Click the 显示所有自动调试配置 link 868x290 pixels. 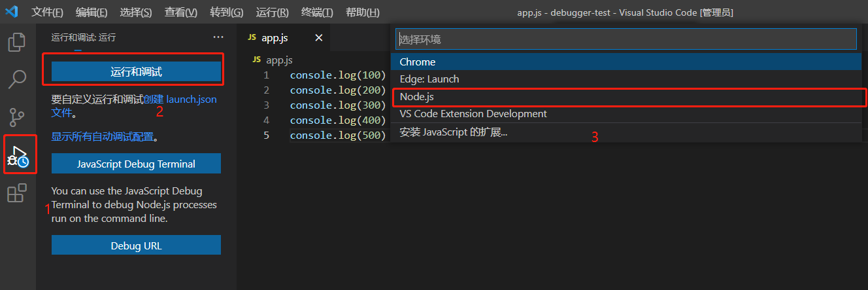pos(103,137)
